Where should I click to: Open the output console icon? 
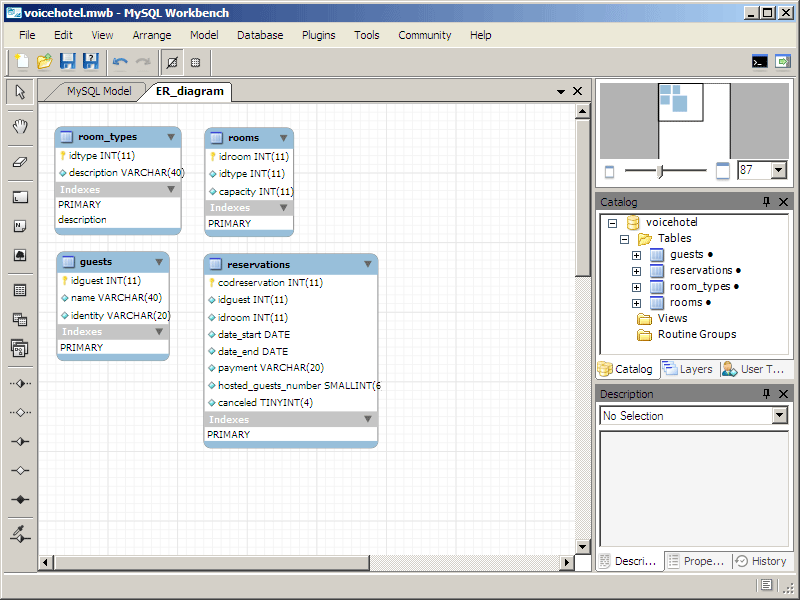tap(760, 62)
